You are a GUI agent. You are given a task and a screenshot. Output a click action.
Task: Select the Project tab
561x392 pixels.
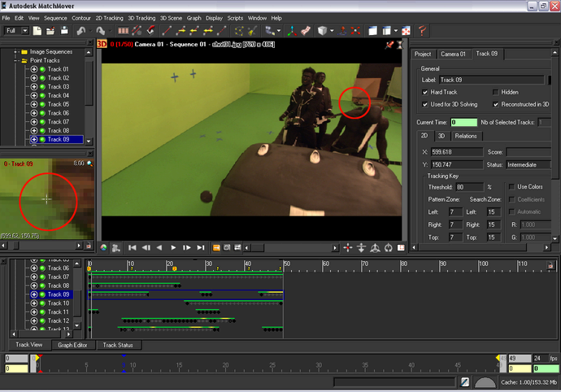click(423, 54)
